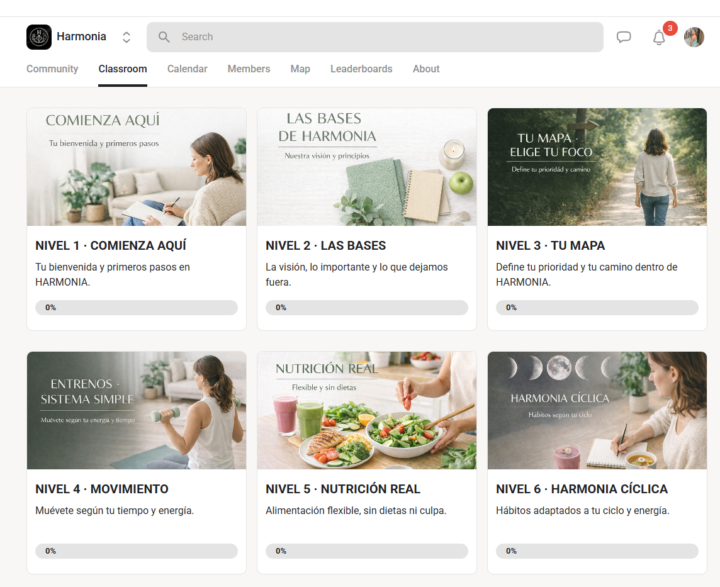The height and width of the screenshot is (587, 720).
Task: Open the Members tab
Action: 249,69
